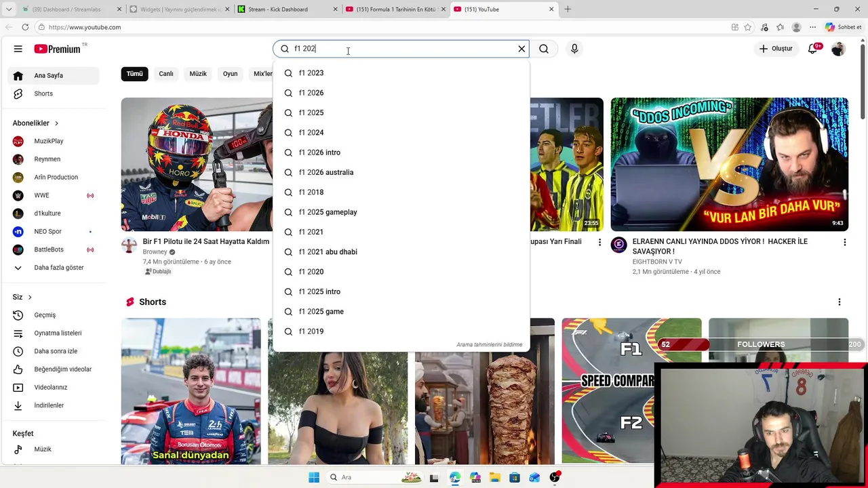This screenshot has width=868, height=488.
Task: Open Sohbet et Copilot chat button
Action: (843, 27)
